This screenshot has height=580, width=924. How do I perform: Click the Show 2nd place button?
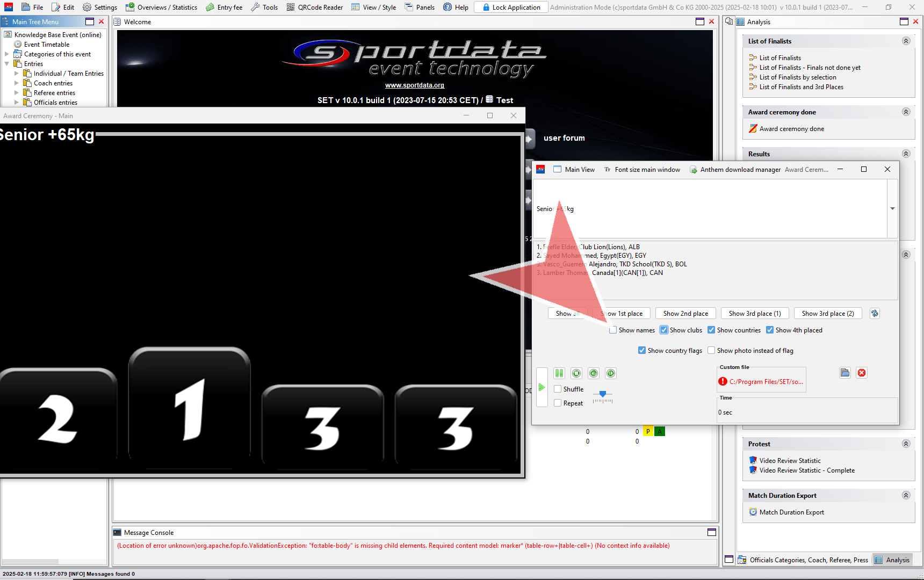pyautogui.click(x=685, y=314)
